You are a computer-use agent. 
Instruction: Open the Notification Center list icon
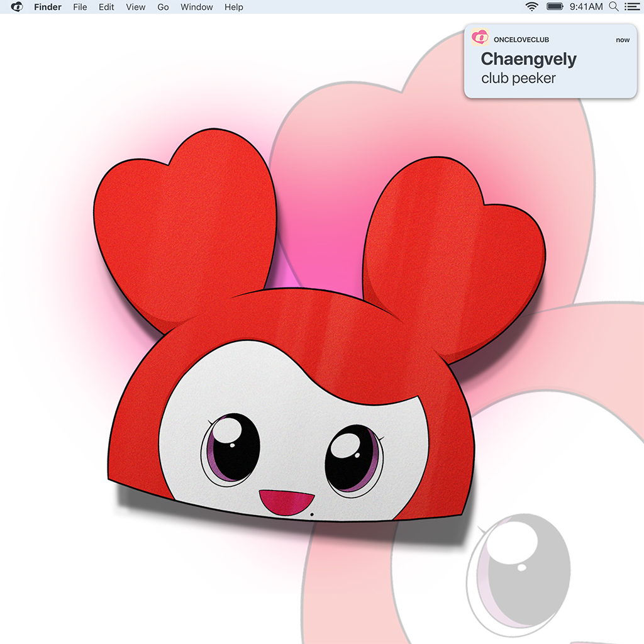pos(631,7)
